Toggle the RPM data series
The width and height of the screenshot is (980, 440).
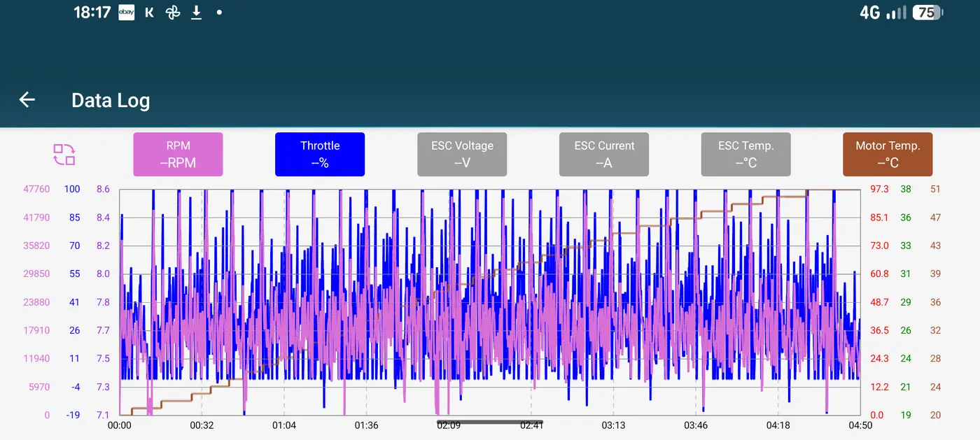178,155
